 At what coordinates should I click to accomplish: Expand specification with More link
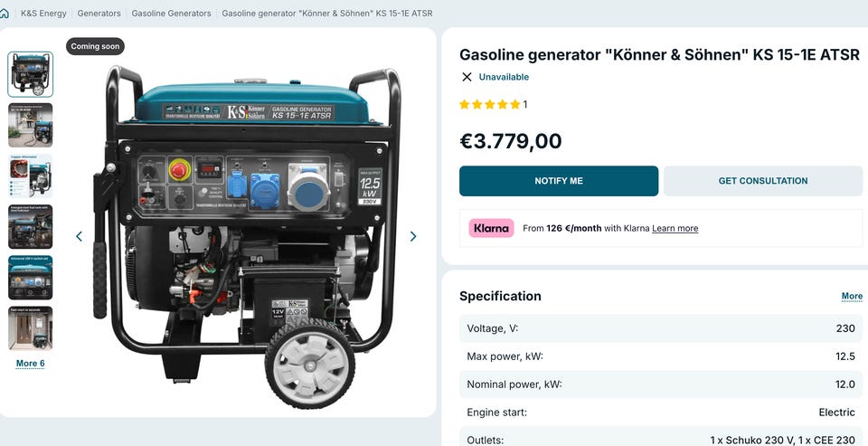point(852,297)
